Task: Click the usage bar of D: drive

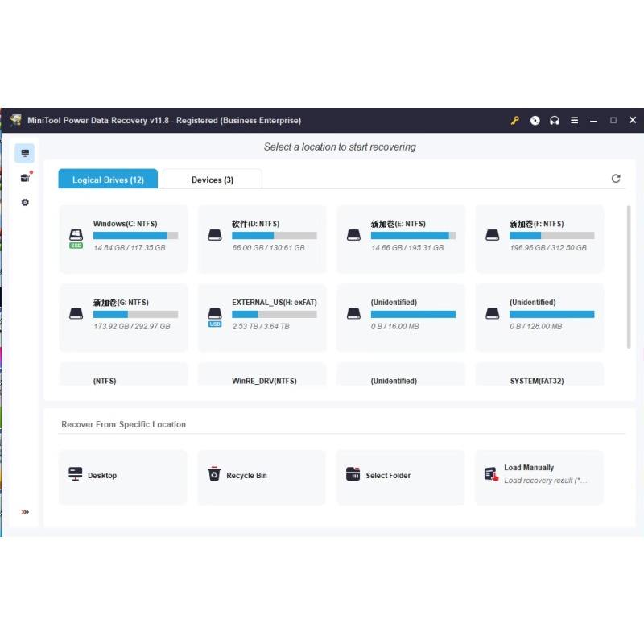Action: (274, 236)
